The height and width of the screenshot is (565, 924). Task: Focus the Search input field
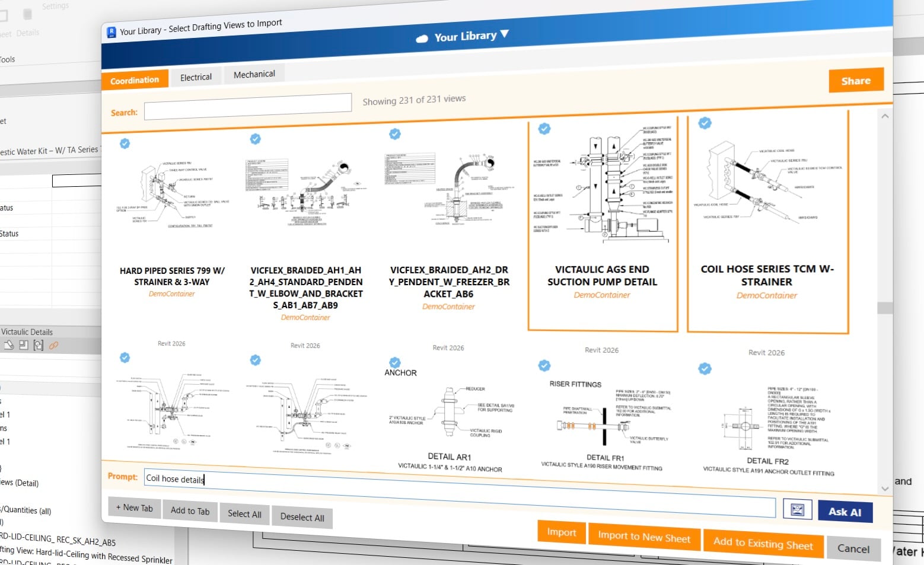[x=248, y=106]
